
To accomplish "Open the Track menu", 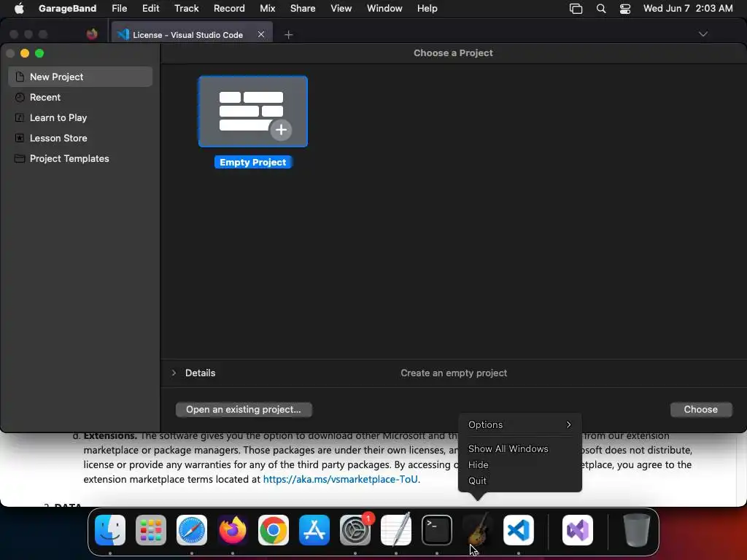I will [186, 9].
